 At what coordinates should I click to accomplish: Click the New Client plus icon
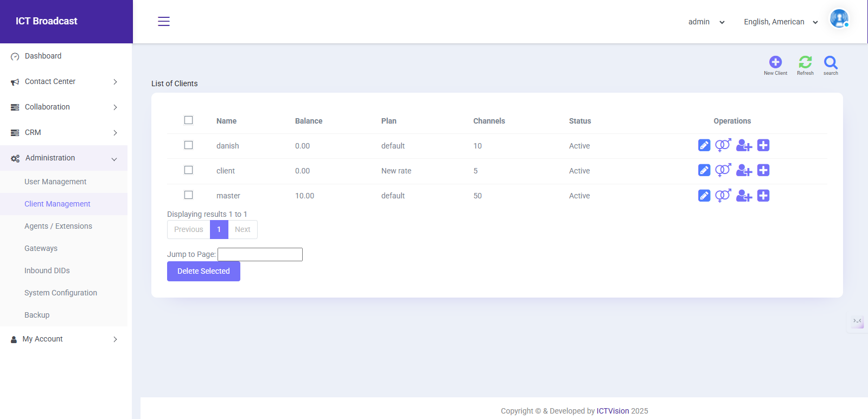775,62
